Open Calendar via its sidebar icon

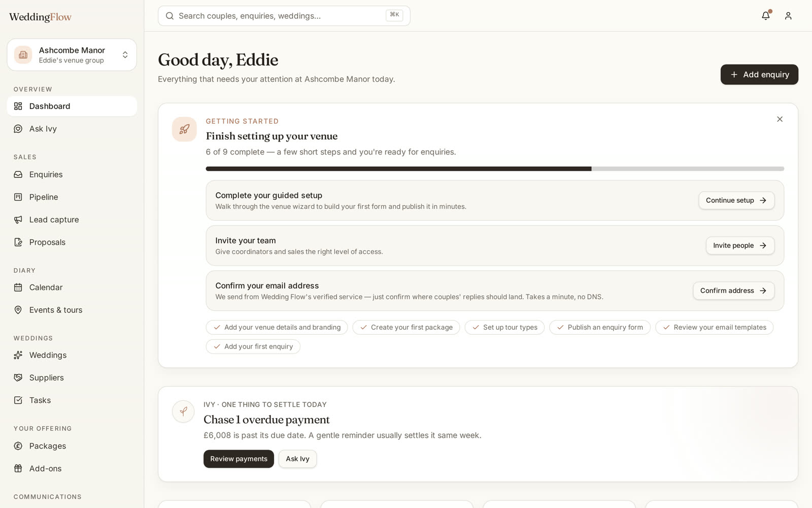pos(18,288)
